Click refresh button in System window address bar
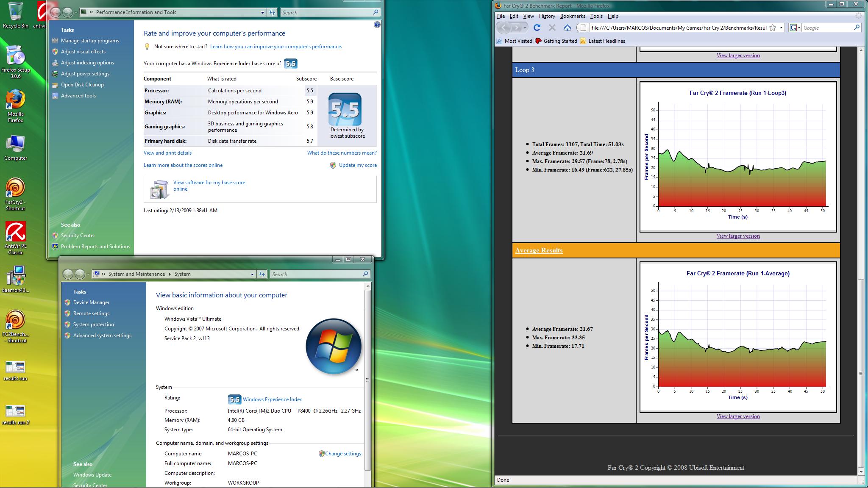868x488 pixels. (262, 274)
